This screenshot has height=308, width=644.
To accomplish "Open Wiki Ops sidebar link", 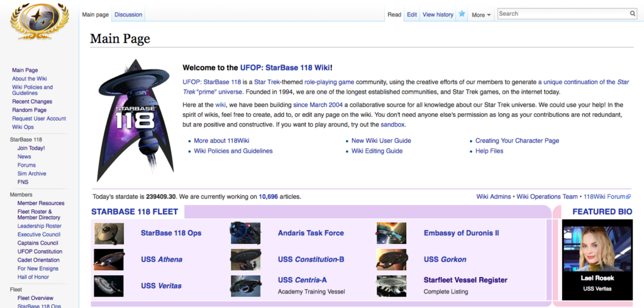I will (x=23, y=127).
